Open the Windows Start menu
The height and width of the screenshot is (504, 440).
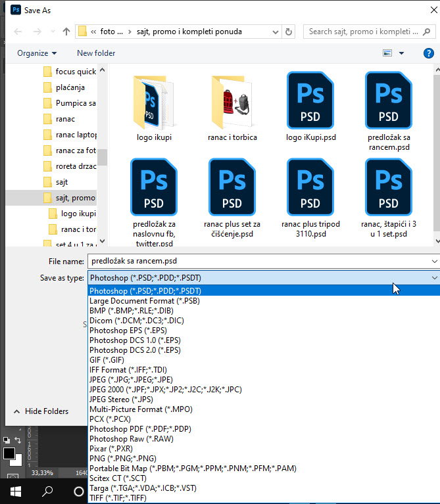pos(15,491)
